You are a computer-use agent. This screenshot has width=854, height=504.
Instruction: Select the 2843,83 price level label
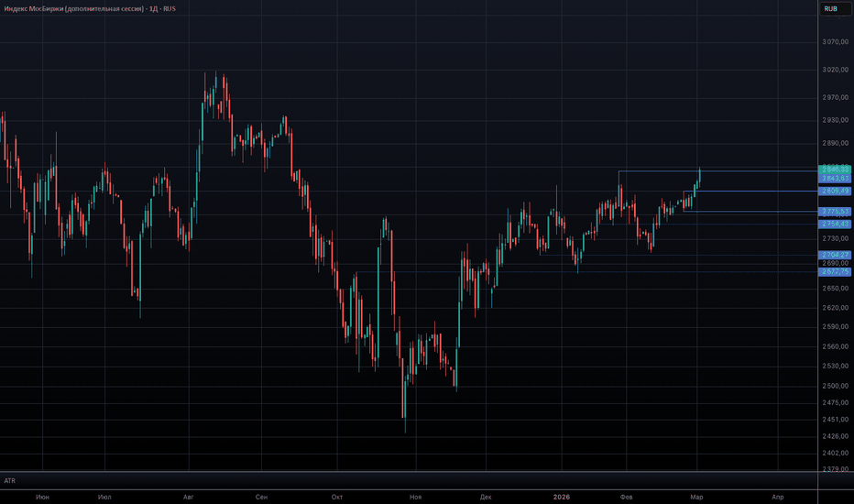point(835,179)
